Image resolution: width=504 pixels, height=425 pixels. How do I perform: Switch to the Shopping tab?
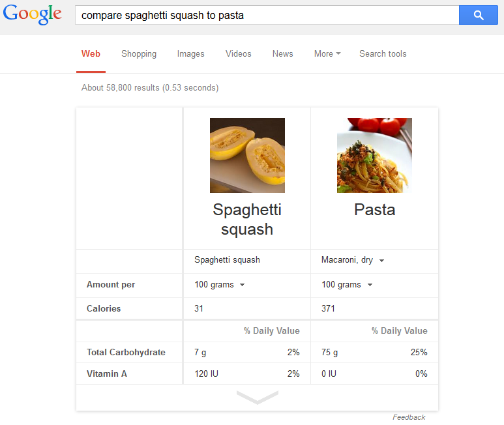[139, 54]
